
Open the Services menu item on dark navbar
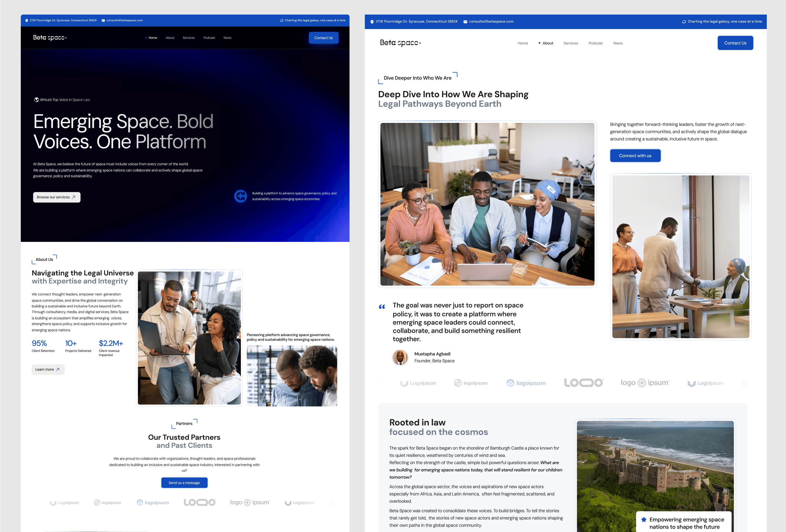[188, 38]
